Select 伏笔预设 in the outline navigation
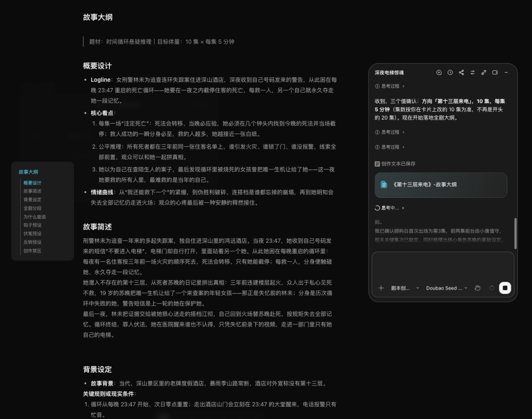This screenshot has width=532, height=419. pyautogui.click(x=33, y=233)
